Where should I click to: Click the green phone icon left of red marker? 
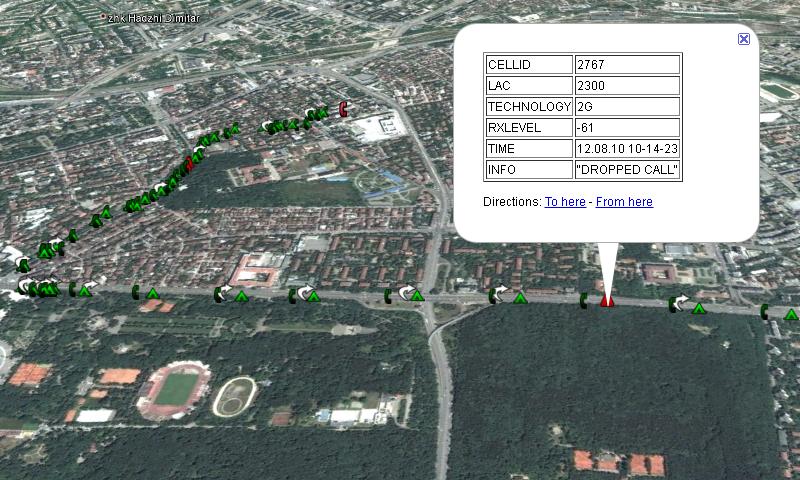[x=584, y=300]
